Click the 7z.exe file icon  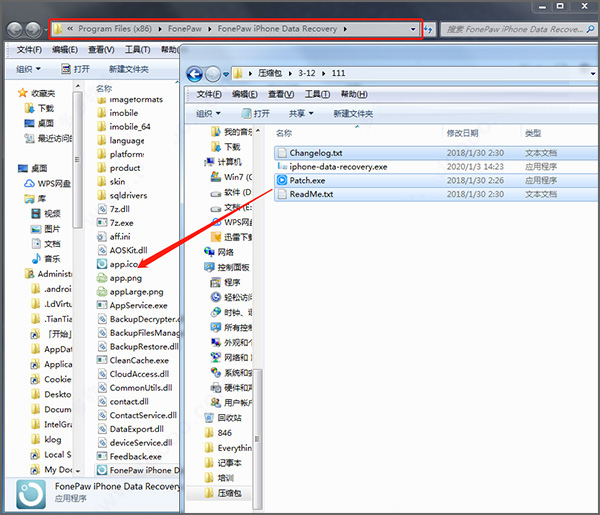point(102,223)
